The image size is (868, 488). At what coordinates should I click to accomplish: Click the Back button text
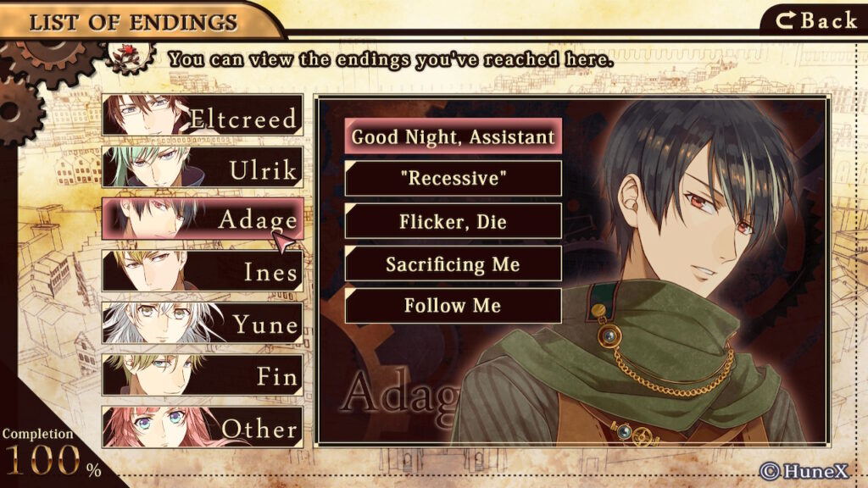coord(829,21)
